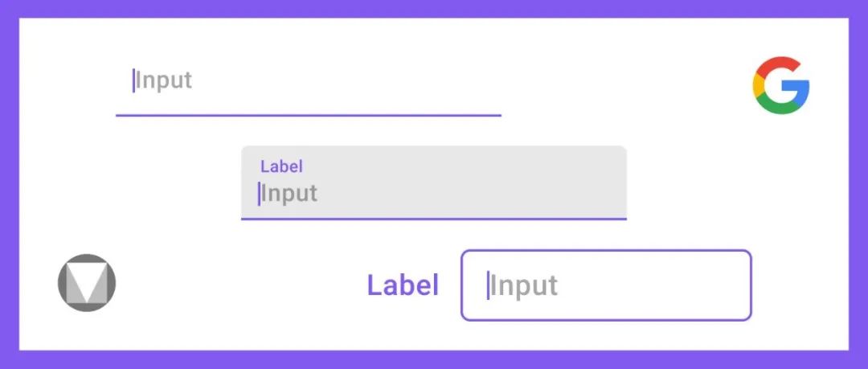This screenshot has width=868, height=369.
Task: Focus the outlined rounded Input field
Action: [606, 285]
